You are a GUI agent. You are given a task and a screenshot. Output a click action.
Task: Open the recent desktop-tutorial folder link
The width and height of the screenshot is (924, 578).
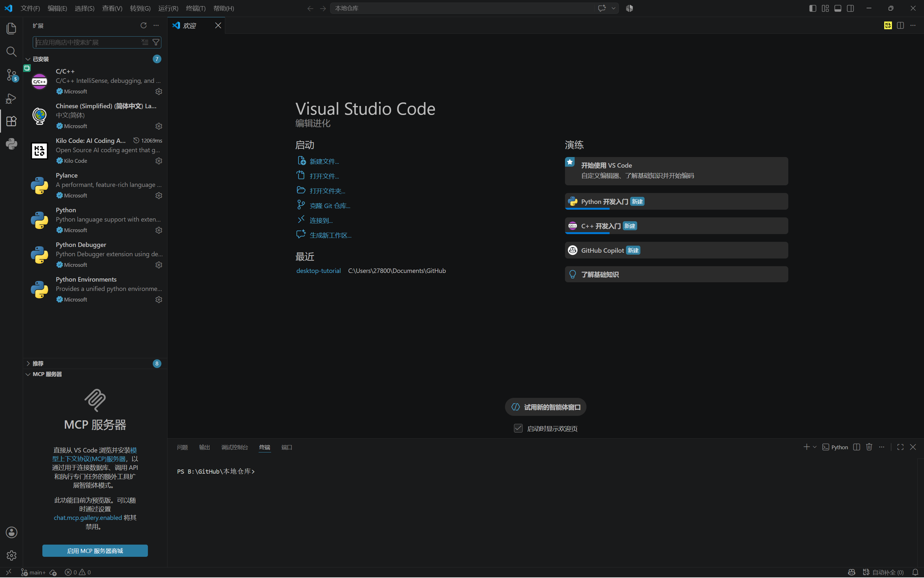[x=319, y=271]
